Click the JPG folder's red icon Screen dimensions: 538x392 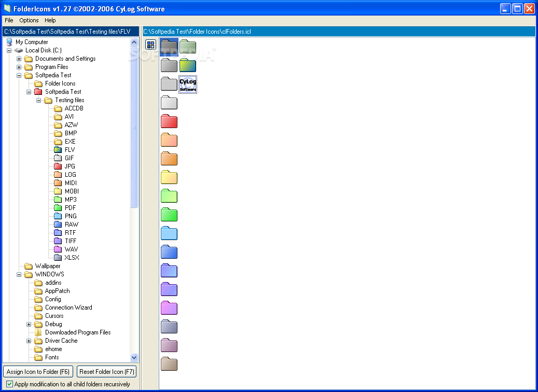tap(58, 166)
